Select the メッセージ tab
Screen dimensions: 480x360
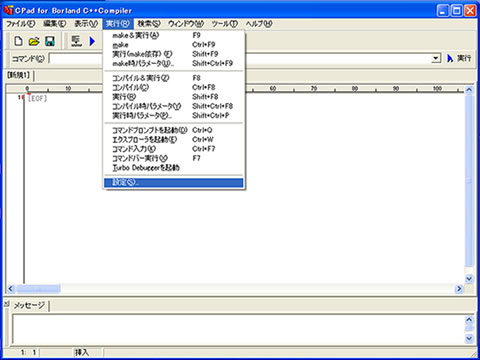29,305
